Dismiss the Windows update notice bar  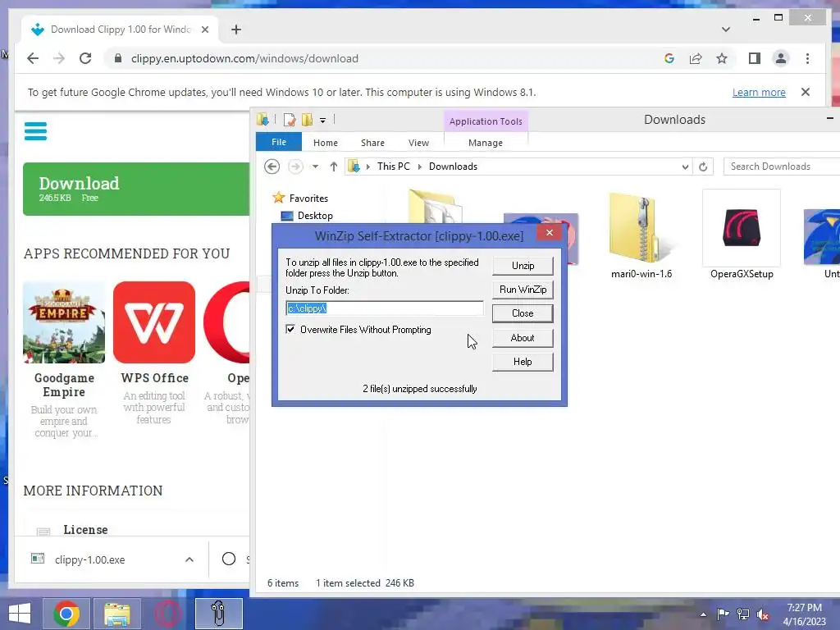click(x=806, y=92)
